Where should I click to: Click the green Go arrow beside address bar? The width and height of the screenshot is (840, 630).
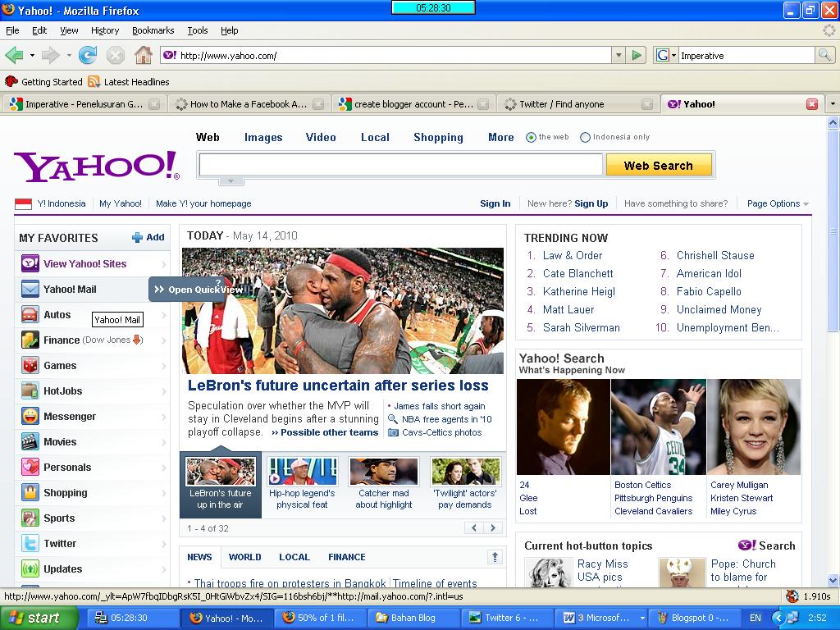pyautogui.click(x=637, y=55)
